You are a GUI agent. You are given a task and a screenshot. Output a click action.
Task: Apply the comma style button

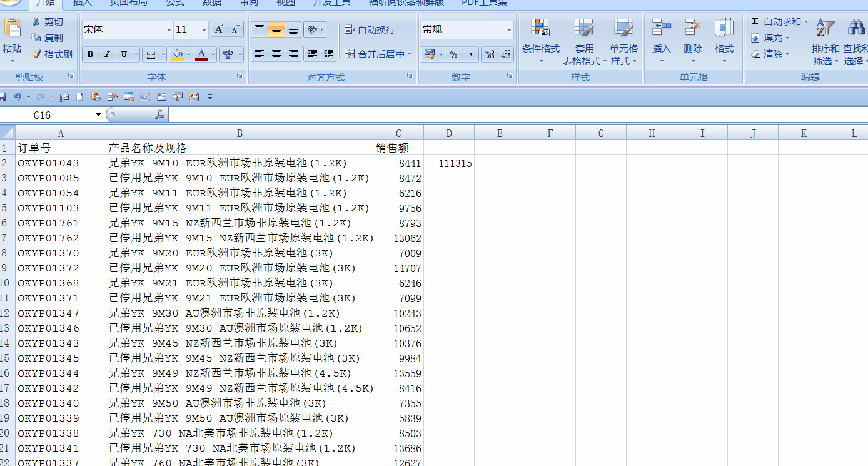tap(470, 54)
